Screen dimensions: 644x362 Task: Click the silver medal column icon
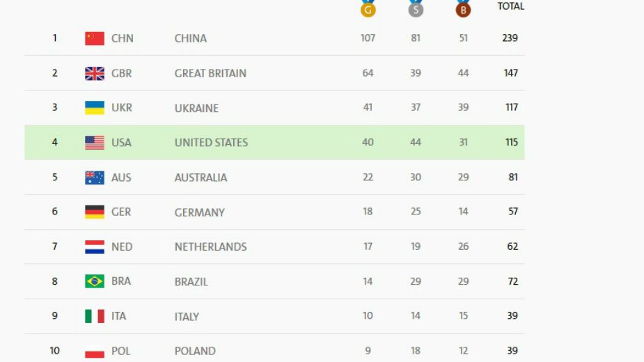416,9
